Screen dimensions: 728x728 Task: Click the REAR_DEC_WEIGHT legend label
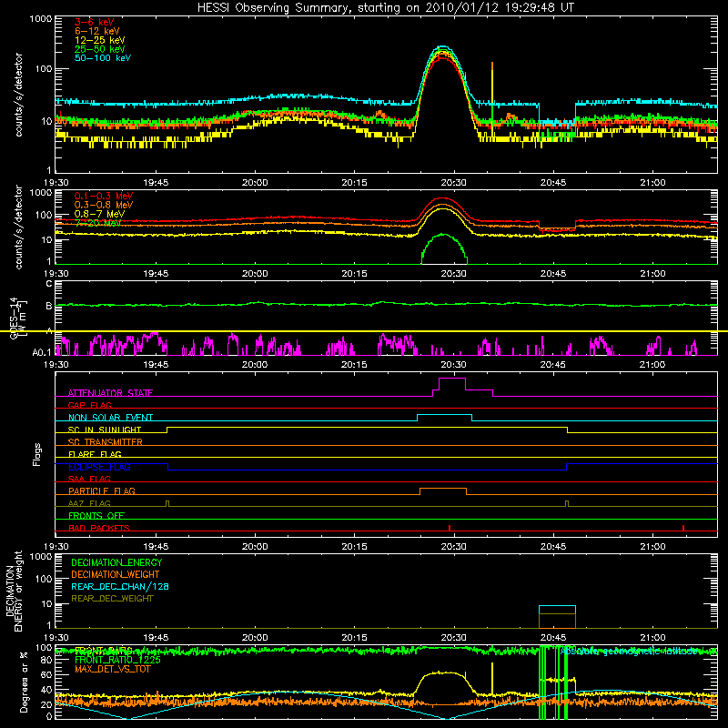[112, 599]
